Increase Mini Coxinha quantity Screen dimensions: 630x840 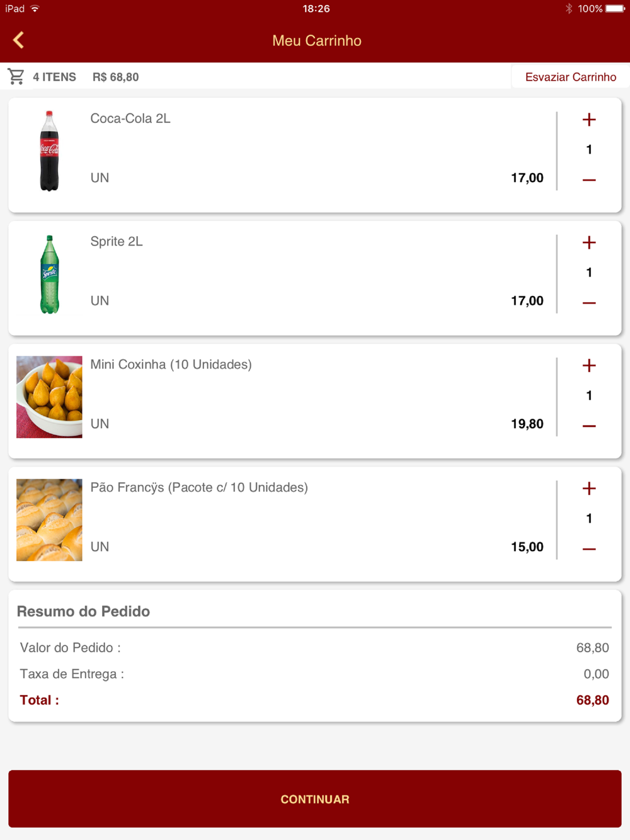[589, 365]
